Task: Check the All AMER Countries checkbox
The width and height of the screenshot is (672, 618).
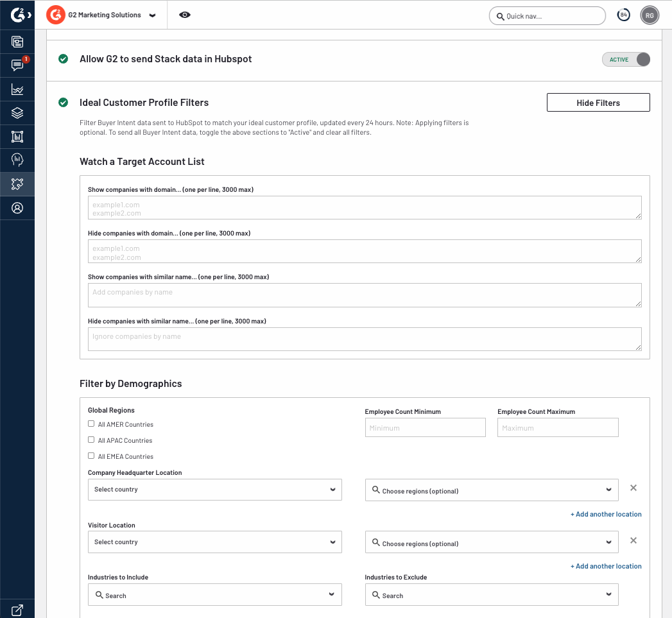Action: click(91, 424)
